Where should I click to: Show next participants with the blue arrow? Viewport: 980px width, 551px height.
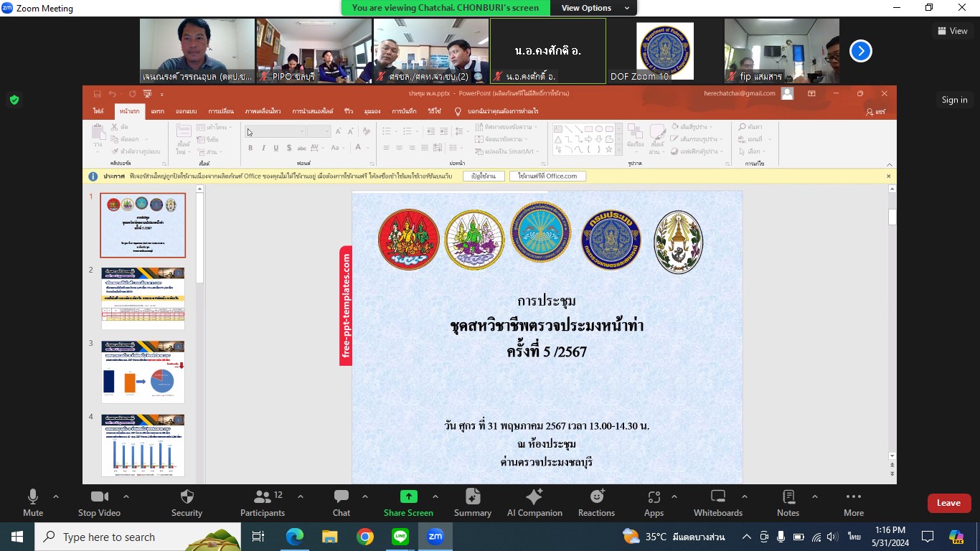pos(860,51)
